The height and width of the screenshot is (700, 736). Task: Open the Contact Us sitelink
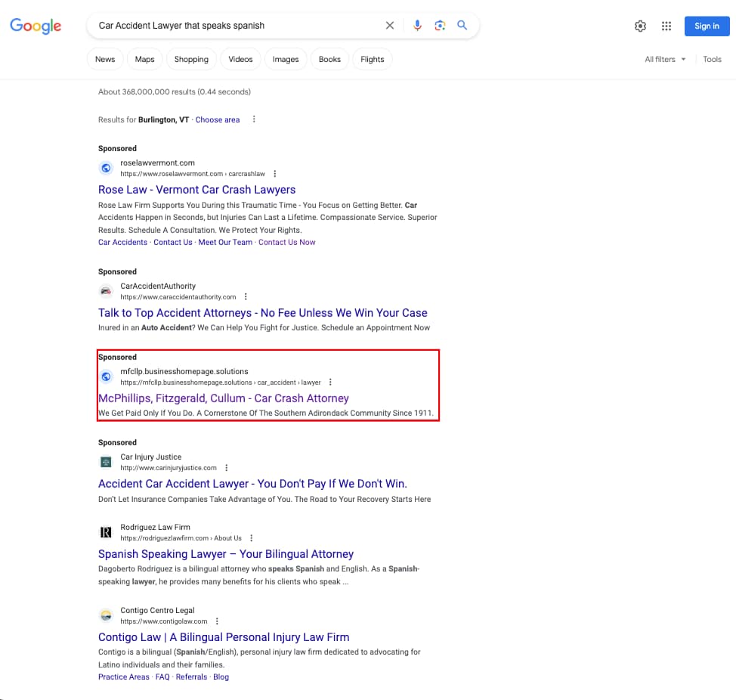173,242
